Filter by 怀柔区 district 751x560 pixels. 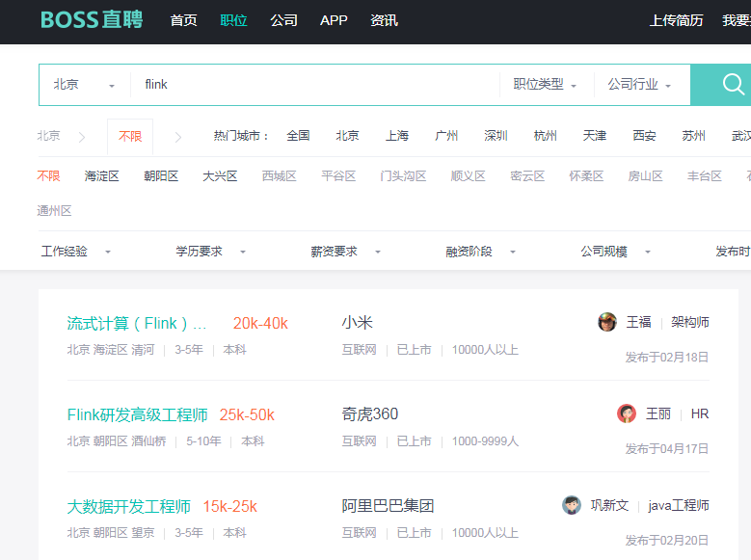coord(586,176)
